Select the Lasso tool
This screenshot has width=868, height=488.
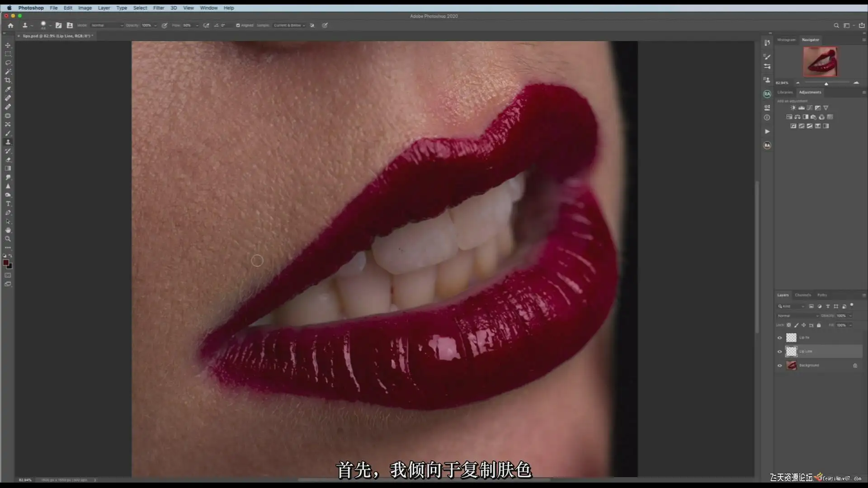point(8,63)
